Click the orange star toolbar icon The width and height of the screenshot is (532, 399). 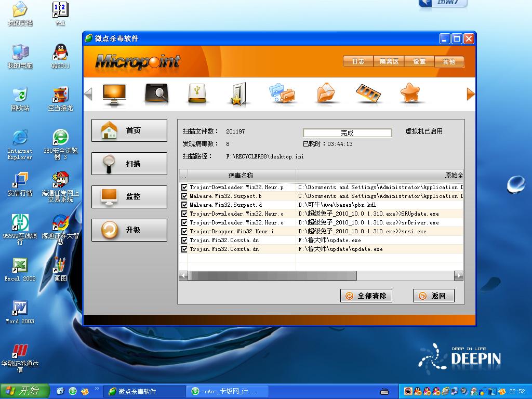tap(410, 92)
